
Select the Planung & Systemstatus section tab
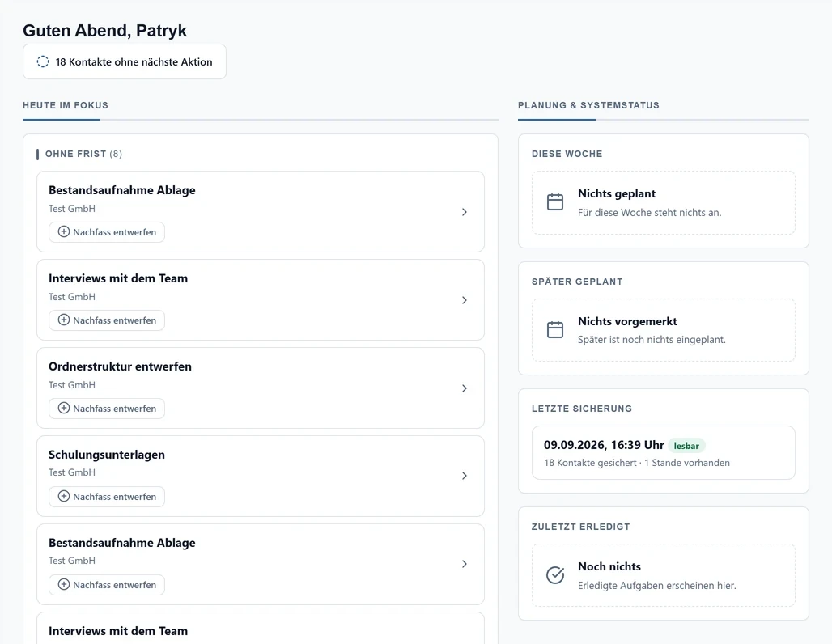[x=588, y=105]
